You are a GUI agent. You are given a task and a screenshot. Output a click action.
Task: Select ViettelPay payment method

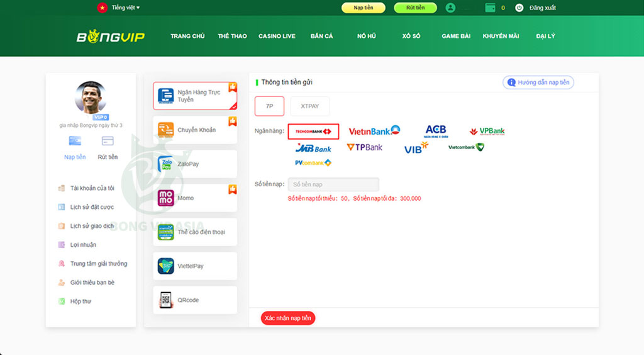(195, 266)
